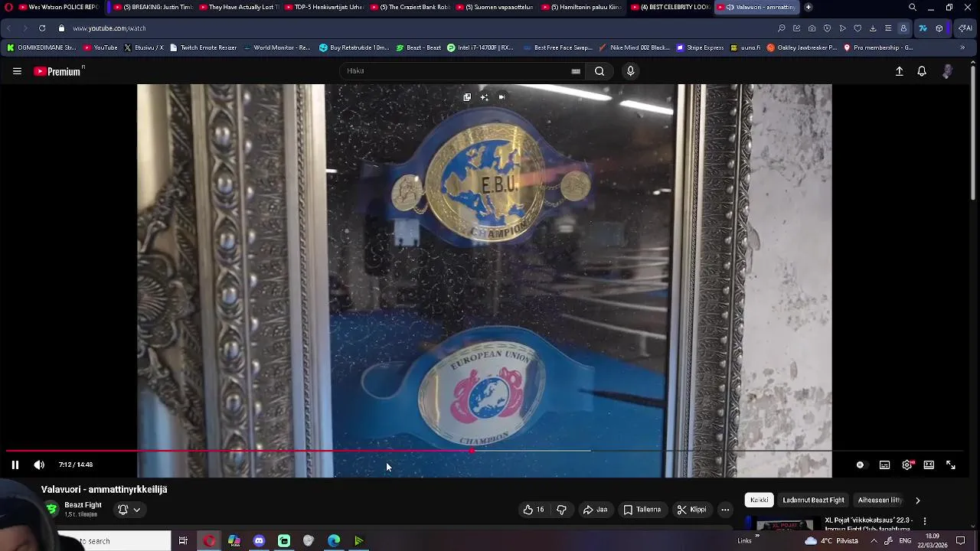Expand subscription notification bell dropdown

point(129,510)
